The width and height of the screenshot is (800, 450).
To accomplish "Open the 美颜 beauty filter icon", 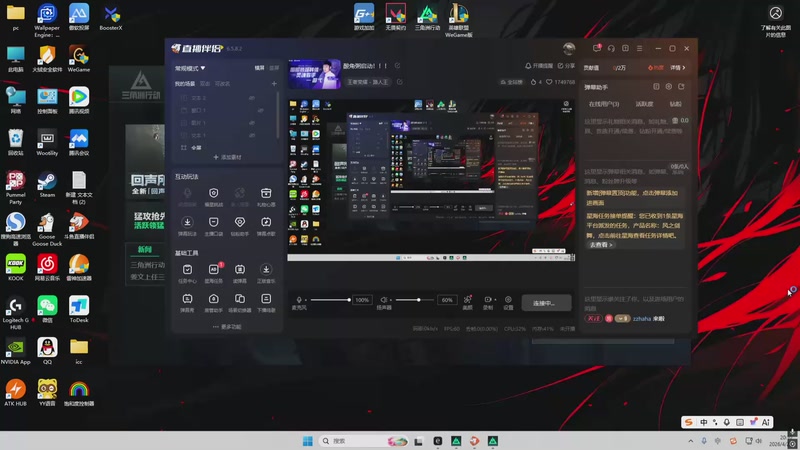I will pyautogui.click(x=467, y=302).
